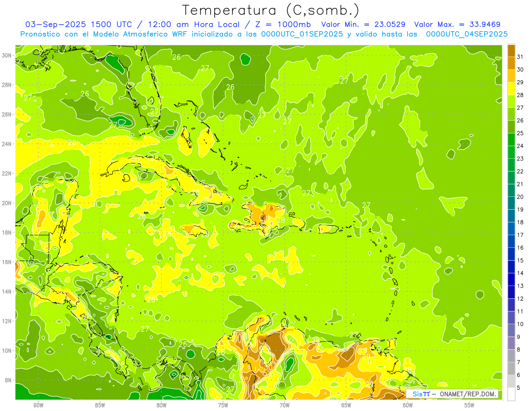
Task: Click the colorbar legend value 19
Action: pos(520,210)
